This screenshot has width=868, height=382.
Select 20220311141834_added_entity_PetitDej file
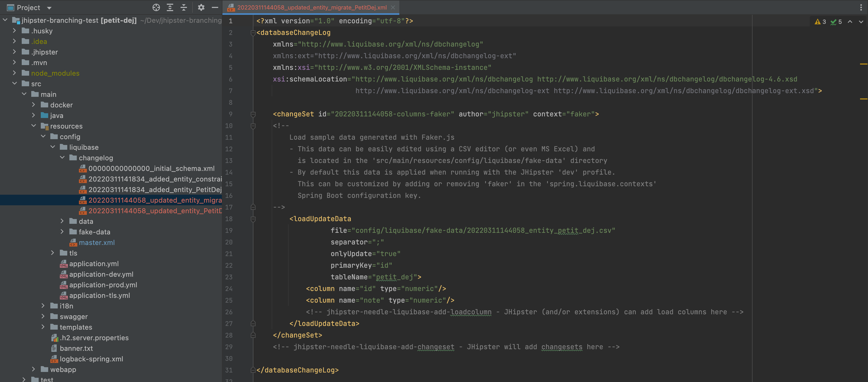click(x=155, y=189)
